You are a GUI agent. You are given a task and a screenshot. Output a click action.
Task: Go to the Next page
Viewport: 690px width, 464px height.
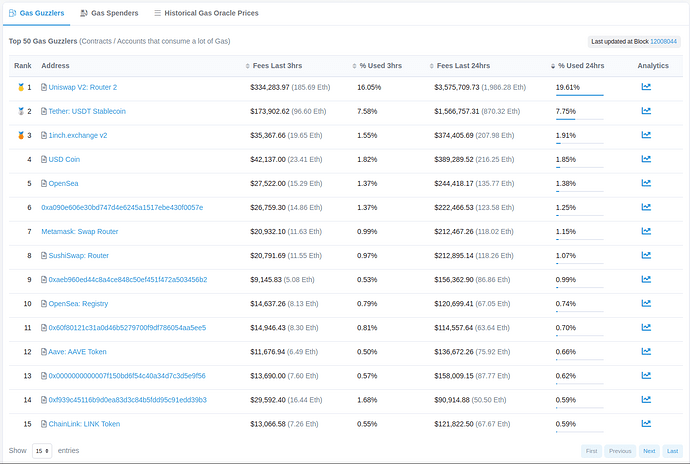pos(649,451)
